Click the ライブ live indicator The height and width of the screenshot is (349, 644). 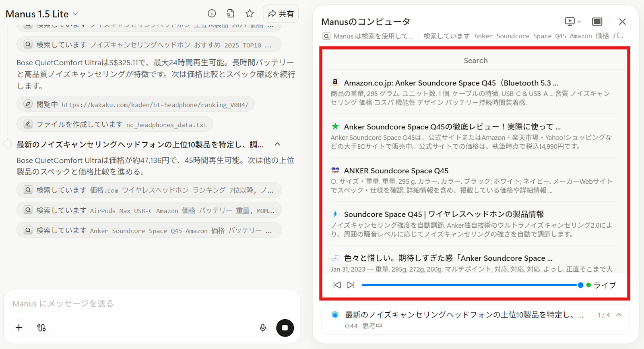tap(601, 285)
